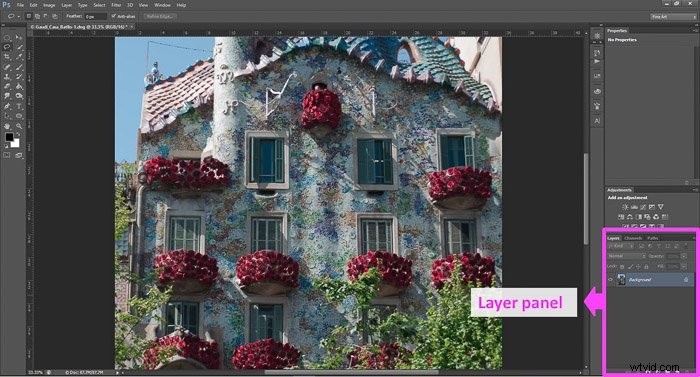Select the History Brush tool
The height and width of the screenshot is (377, 700).
point(19,76)
